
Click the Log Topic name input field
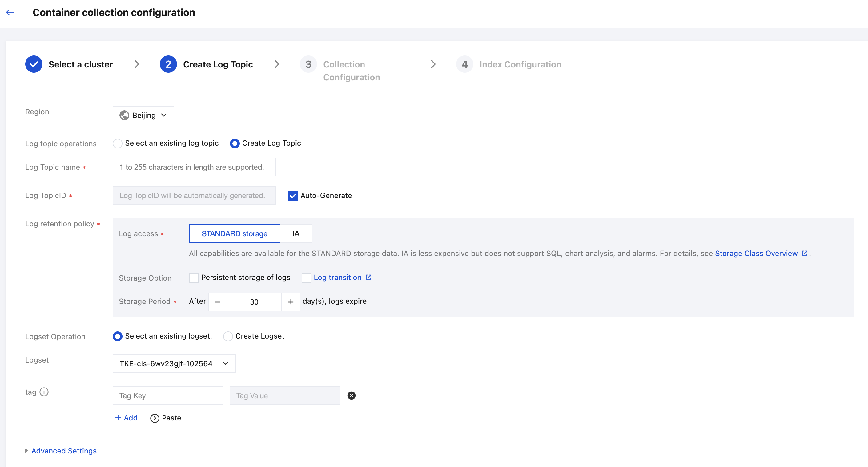[194, 167]
